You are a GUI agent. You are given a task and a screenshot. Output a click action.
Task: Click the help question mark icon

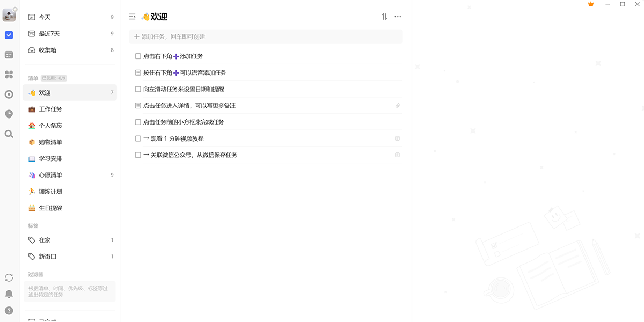coord(9,310)
